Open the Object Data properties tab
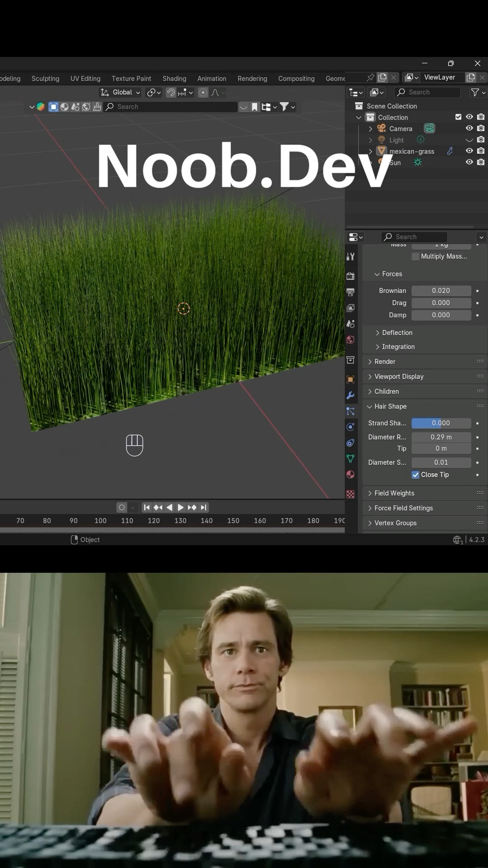The image size is (488, 868). point(350,458)
